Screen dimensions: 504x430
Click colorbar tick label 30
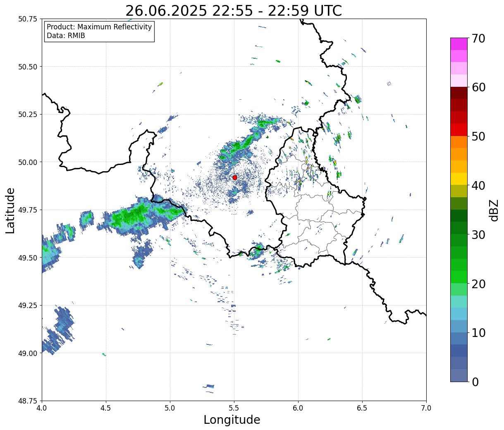pyautogui.click(x=478, y=235)
